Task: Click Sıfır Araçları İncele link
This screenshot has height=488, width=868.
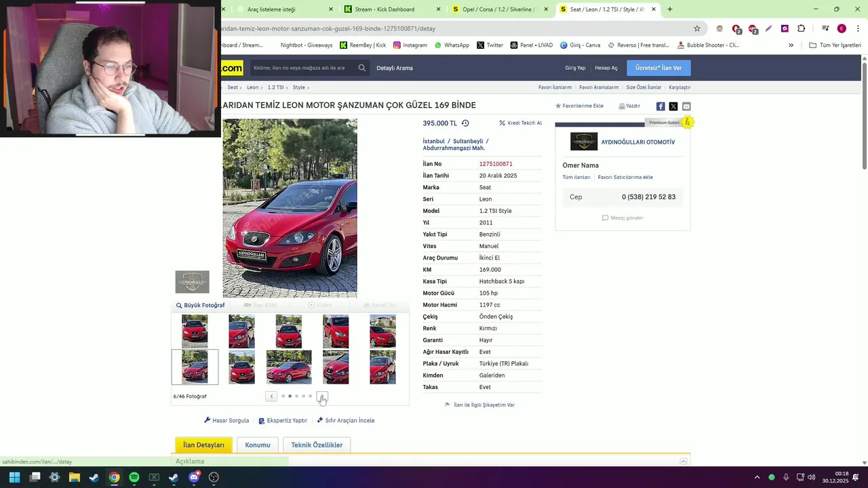Action: click(346, 421)
